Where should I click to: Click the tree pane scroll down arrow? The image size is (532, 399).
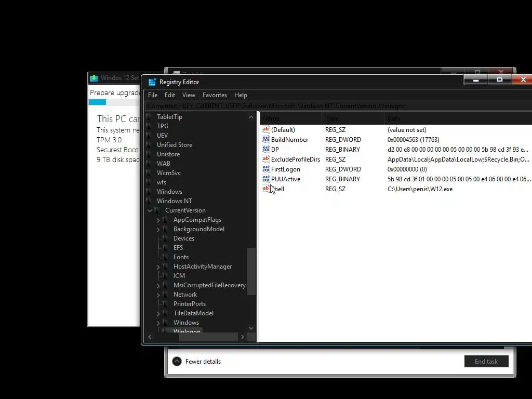coord(251,328)
